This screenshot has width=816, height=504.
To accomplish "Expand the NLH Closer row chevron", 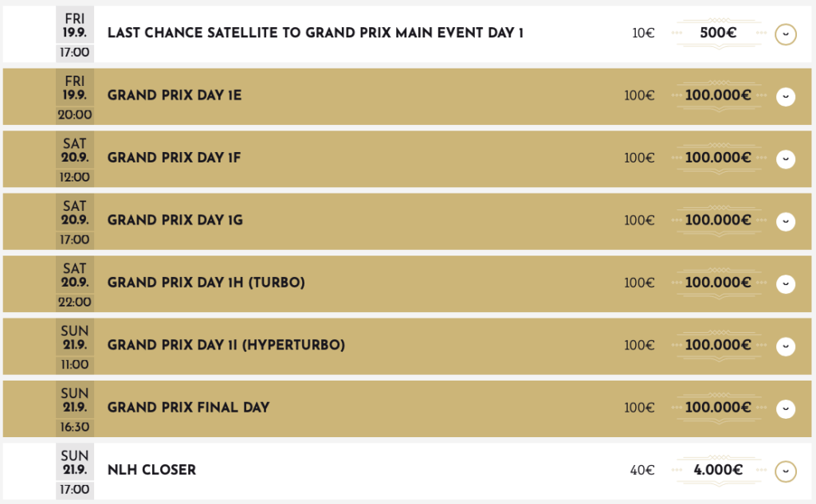I will pyautogui.click(x=786, y=471).
